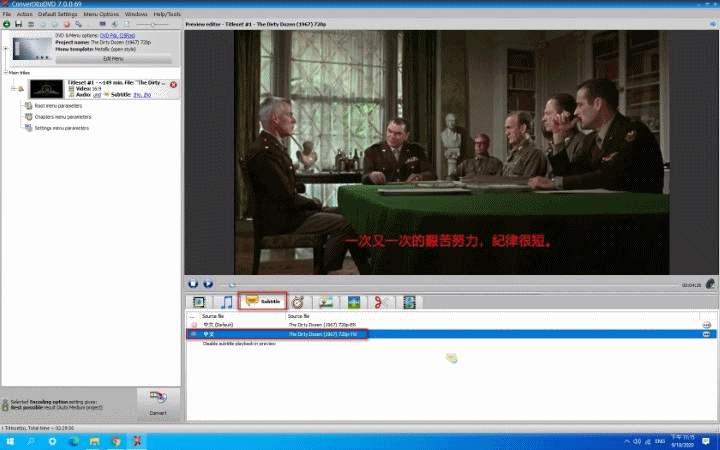Click the first light-blue disc toolbar icon
Screen dimensions: 720x450
[43, 24]
